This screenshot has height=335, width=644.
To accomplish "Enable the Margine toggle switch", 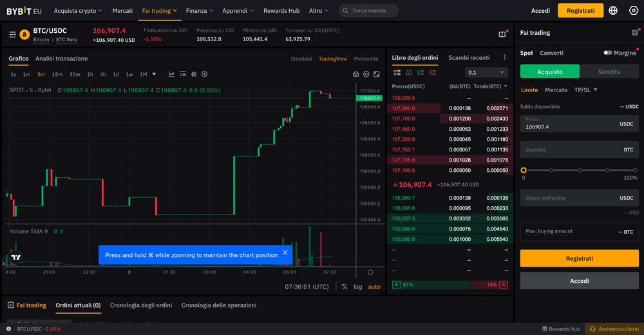I will 607,53.
